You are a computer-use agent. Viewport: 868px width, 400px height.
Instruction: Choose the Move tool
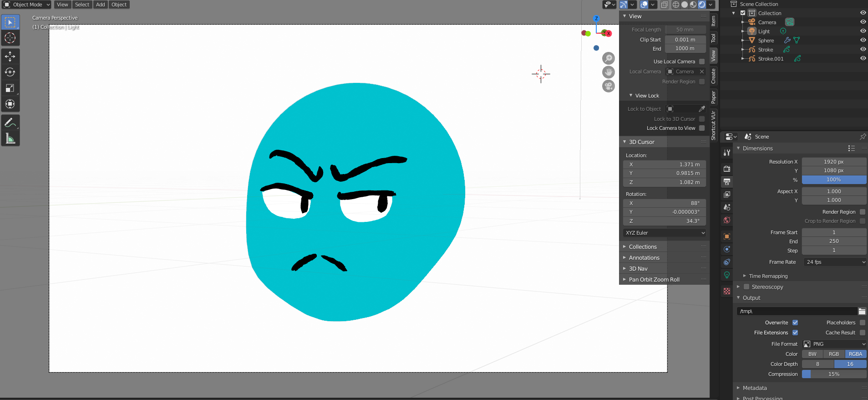click(10, 56)
